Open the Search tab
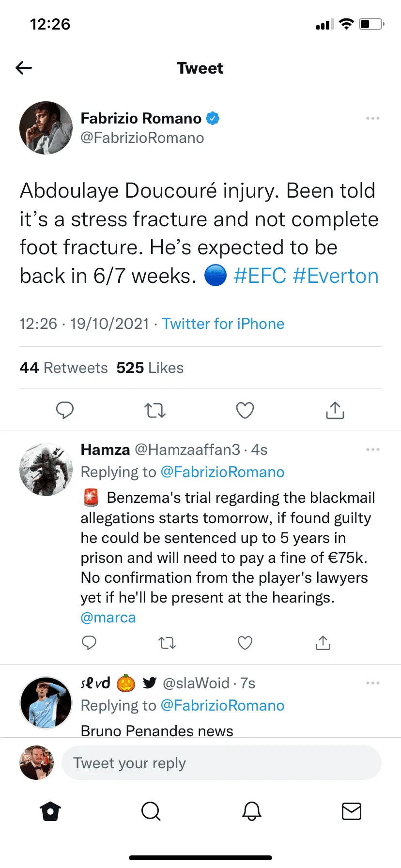The image size is (401, 868). click(x=151, y=811)
